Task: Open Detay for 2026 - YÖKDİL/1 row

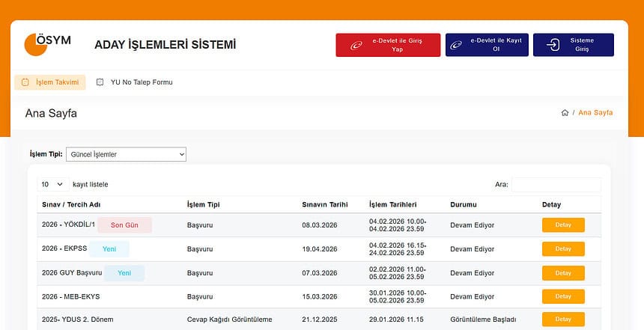Action: [563, 225]
